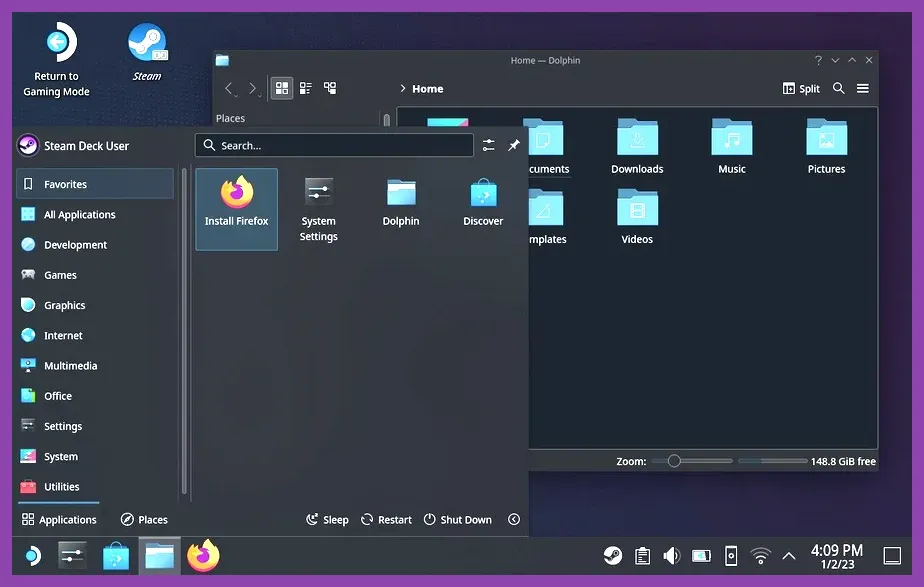Click the Sleep button
Image resolution: width=924 pixels, height=587 pixels.
[327, 519]
